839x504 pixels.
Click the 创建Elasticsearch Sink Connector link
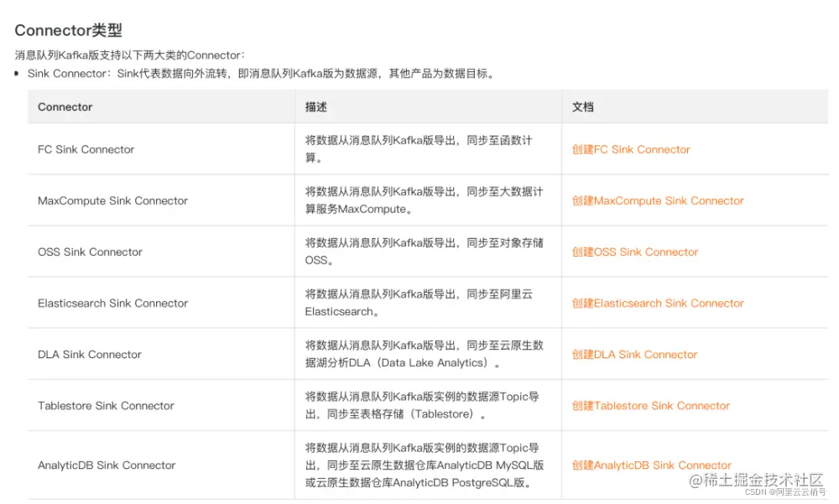click(658, 304)
